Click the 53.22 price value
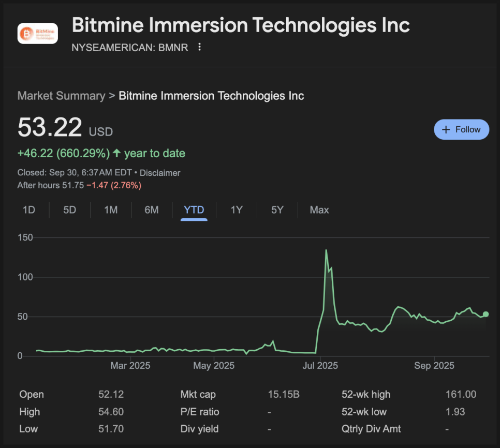The height and width of the screenshot is (448, 500). (x=50, y=127)
